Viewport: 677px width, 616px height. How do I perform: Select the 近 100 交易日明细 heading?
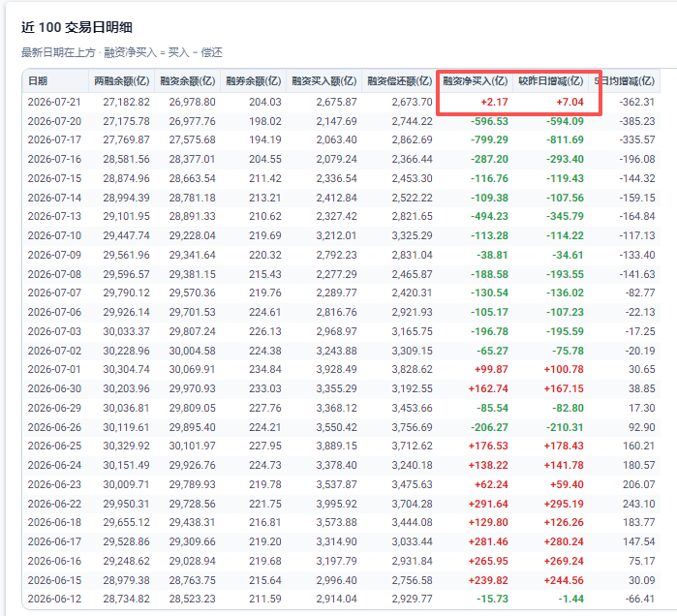77,28
